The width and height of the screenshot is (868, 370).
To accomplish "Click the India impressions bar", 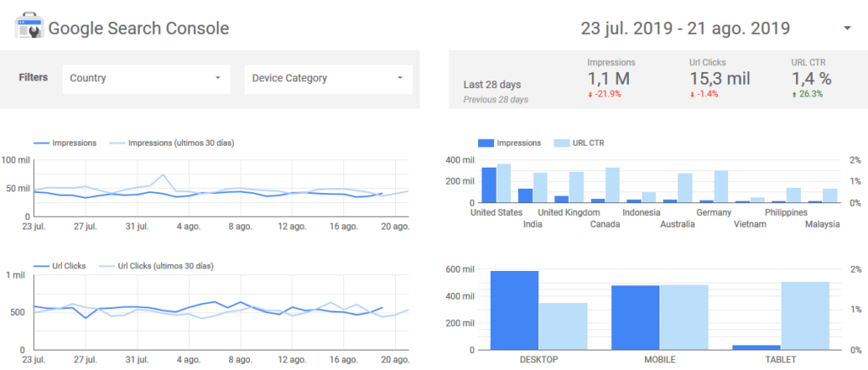I will (526, 196).
